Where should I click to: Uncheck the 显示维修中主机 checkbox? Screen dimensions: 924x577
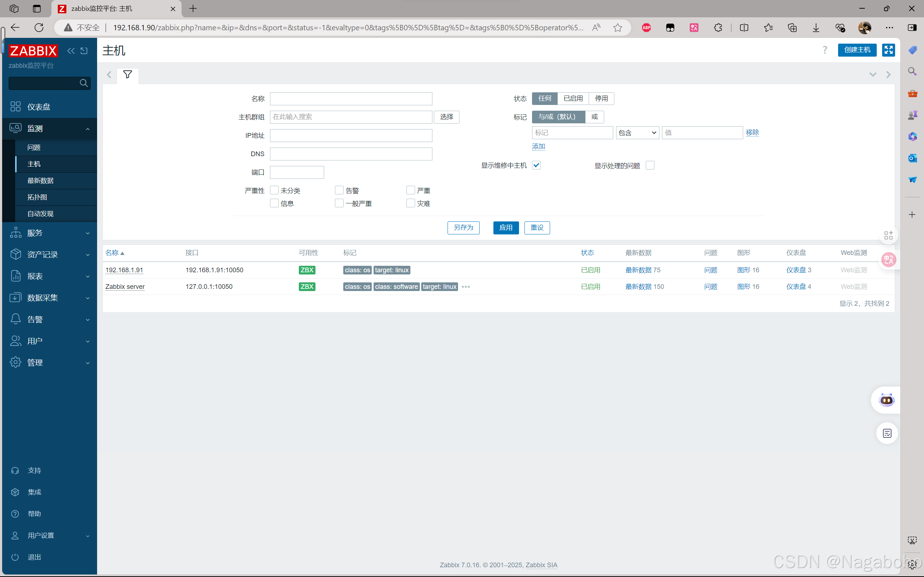point(536,165)
